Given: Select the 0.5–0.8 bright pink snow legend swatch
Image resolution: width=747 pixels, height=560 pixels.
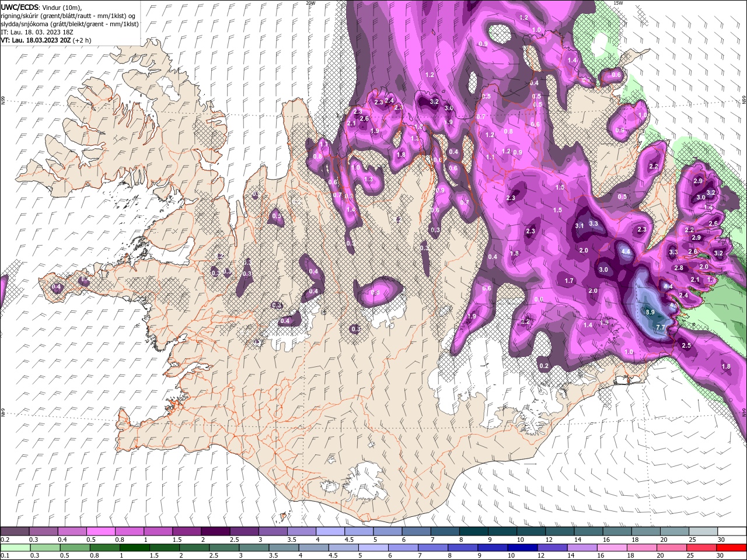Looking at the screenshot, I should [x=100, y=532].
